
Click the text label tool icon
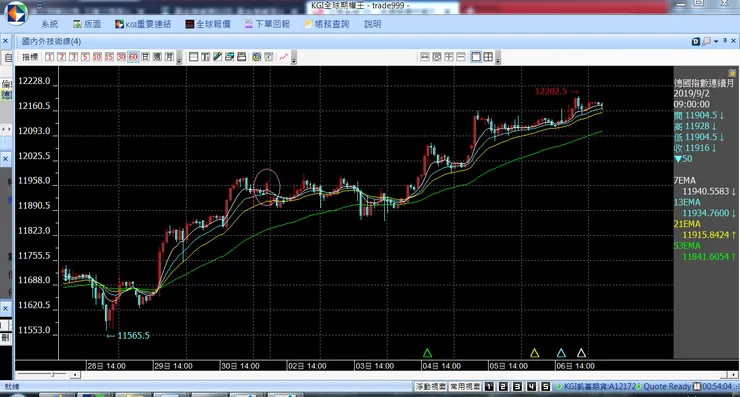(205, 57)
